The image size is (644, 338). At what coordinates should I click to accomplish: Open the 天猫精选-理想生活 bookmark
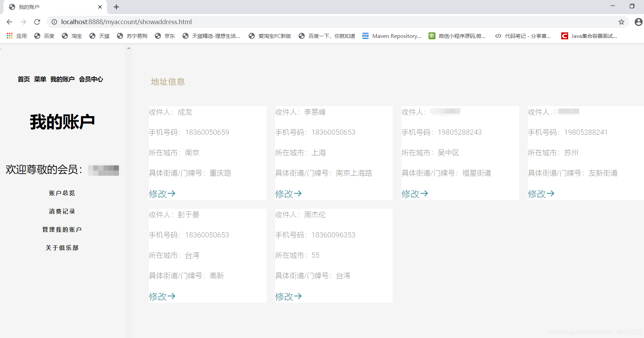[211, 36]
